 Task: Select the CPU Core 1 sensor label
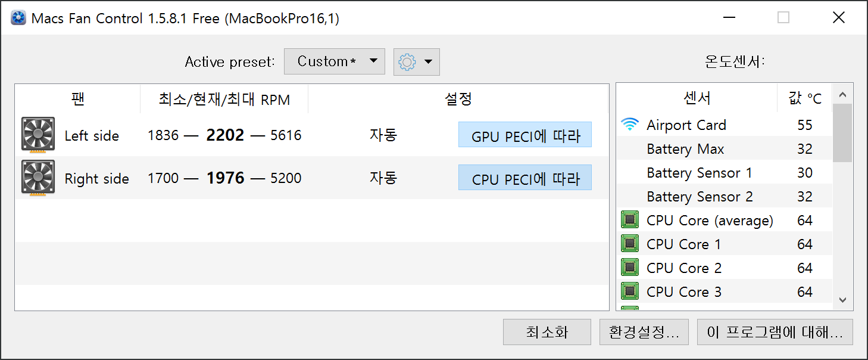tap(683, 244)
